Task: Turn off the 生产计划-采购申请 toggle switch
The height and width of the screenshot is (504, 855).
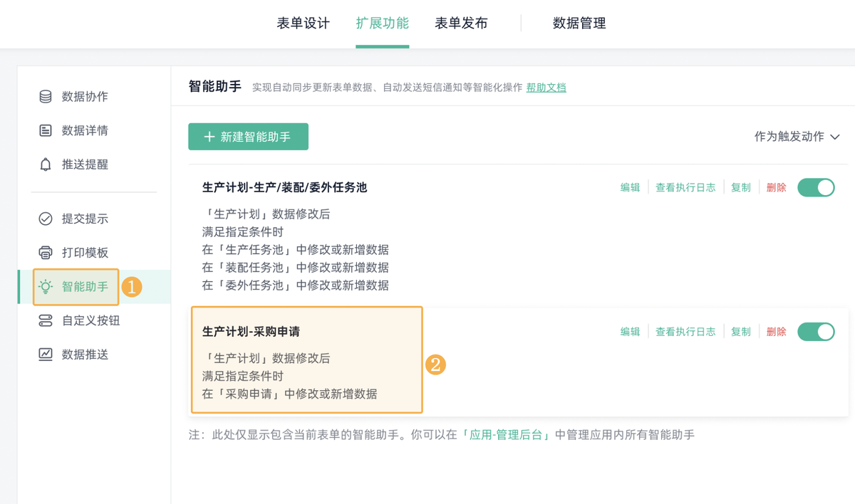Action: pos(816,332)
